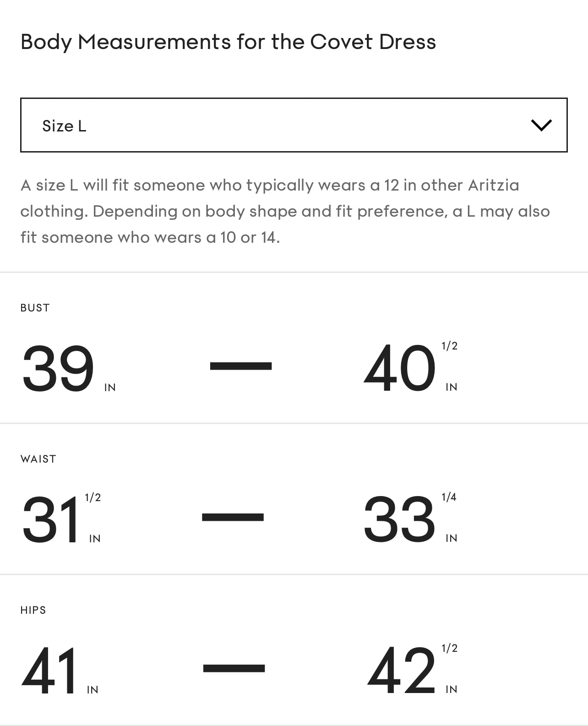Click the bust minimum value 39
The width and height of the screenshot is (588, 726).
tap(58, 369)
